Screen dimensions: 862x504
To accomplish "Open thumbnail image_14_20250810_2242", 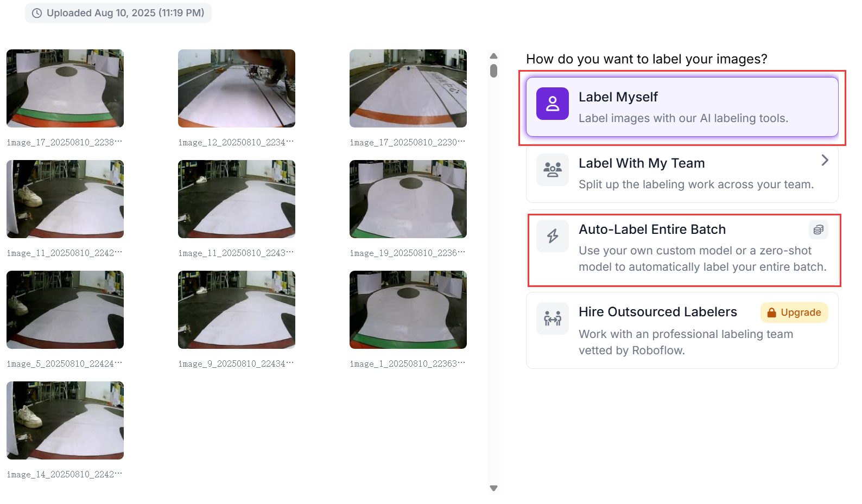I will pyautogui.click(x=65, y=420).
